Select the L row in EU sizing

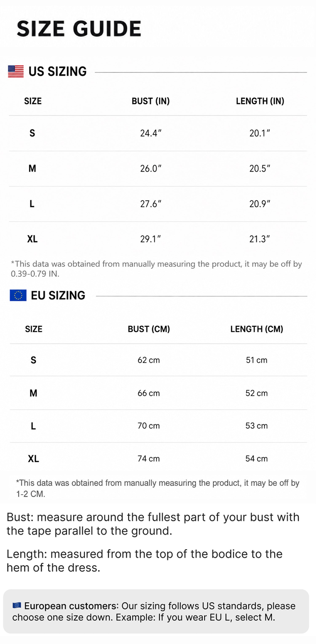coord(158,426)
